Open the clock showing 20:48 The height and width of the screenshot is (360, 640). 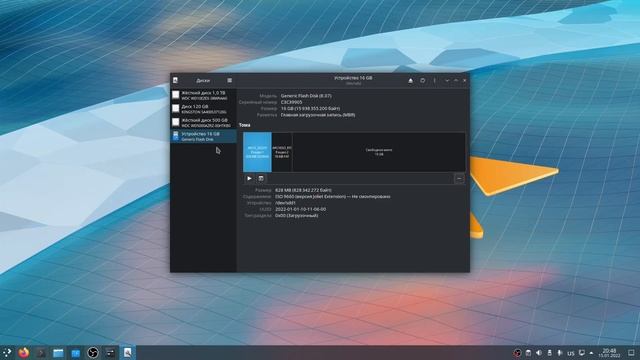point(609,353)
